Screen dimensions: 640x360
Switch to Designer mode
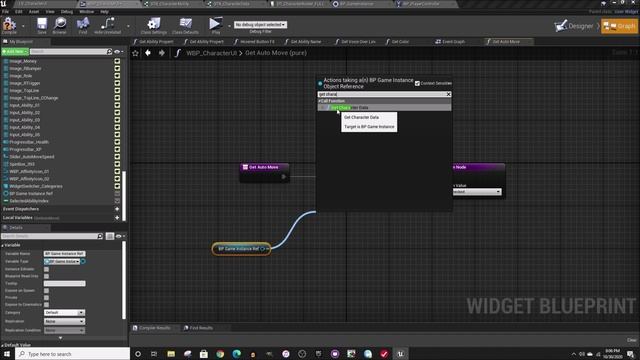(x=575, y=26)
